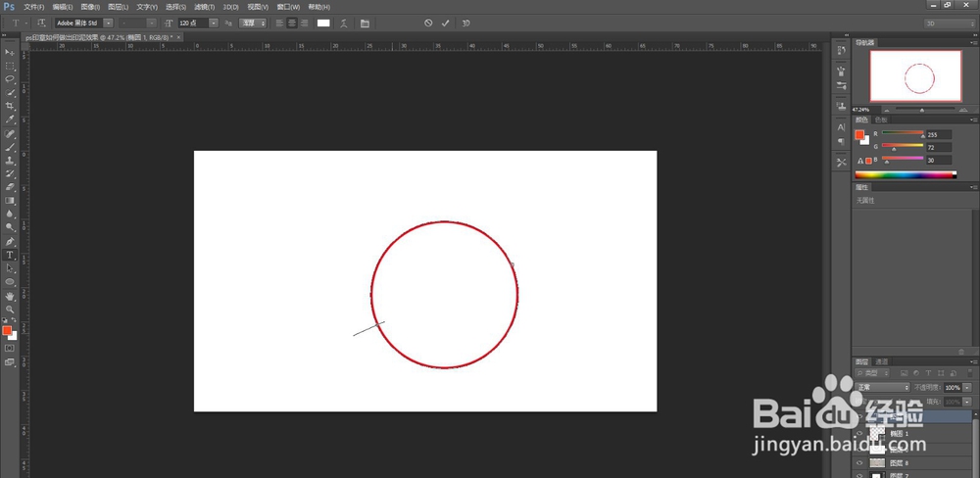The width and height of the screenshot is (980, 478).
Task: Select the History Brush tool
Action: pyautogui.click(x=10, y=173)
